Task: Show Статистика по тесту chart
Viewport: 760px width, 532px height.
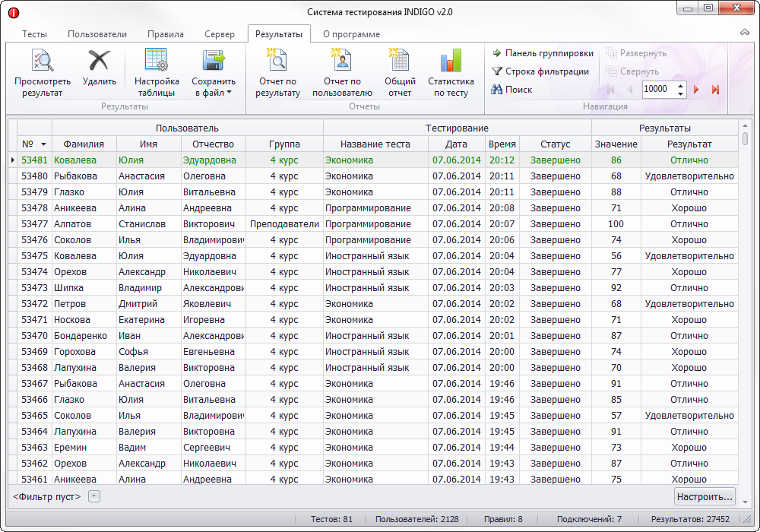Action: click(451, 61)
